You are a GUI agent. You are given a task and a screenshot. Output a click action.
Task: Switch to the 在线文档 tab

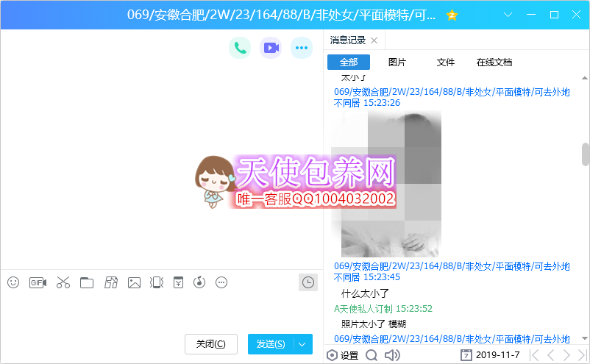(494, 63)
